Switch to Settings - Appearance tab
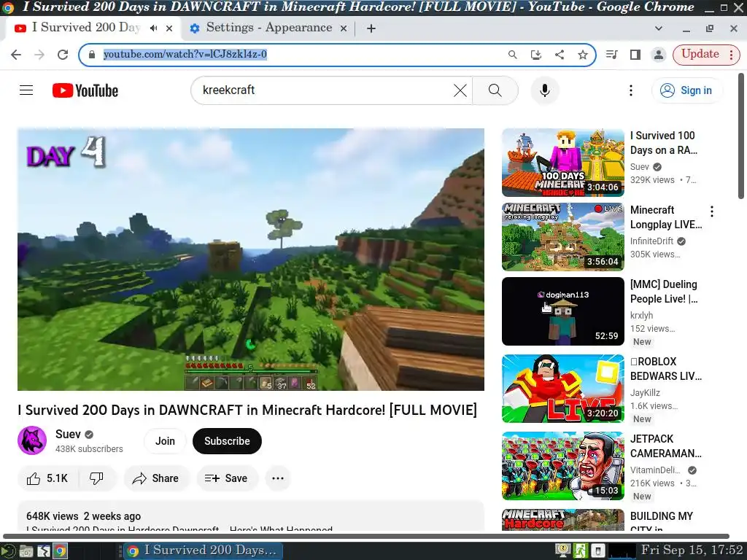This screenshot has width=747, height=560. click(x=268, y=28)
